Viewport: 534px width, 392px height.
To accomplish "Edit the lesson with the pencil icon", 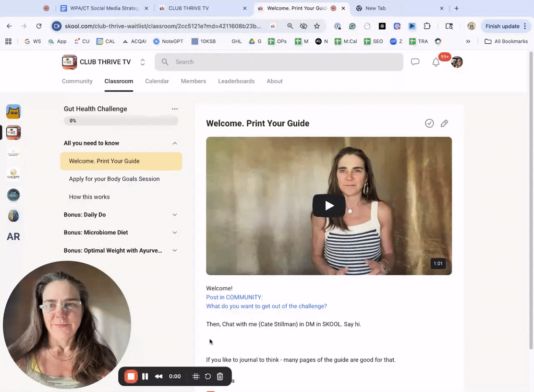I will pos(444,123).
